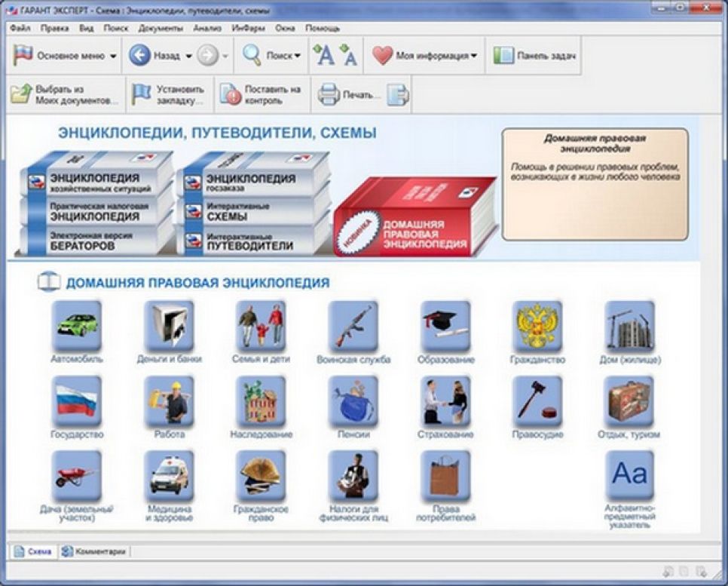Screen dimensions: 728x586
Task: Open Налоги для физических лиц icon
Action: 353,475
